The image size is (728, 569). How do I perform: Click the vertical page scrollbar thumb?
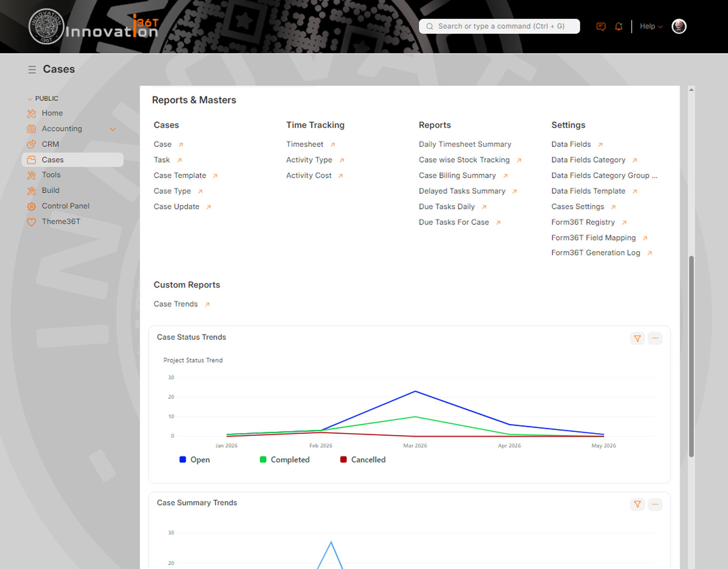pyautogui.click(x=691, y=356)
